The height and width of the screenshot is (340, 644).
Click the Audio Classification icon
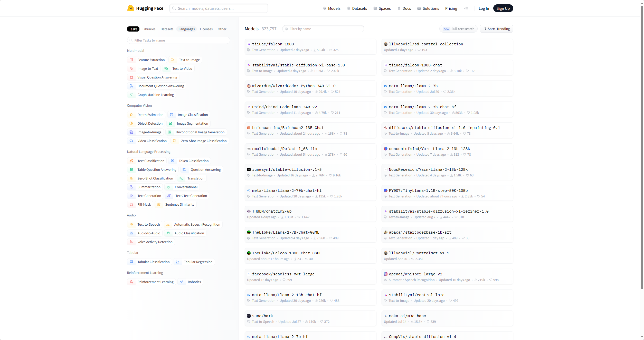click(x=168, y=233)
